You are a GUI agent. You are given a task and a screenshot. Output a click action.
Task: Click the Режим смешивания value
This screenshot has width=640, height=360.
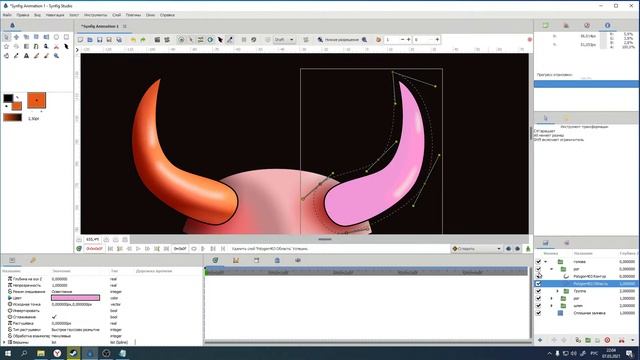click(x=62, y=291)
